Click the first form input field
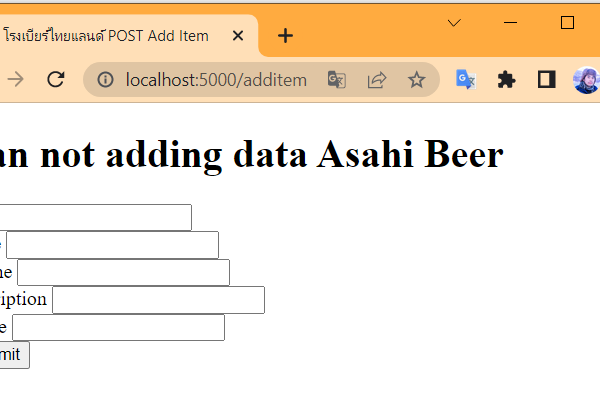 click(95, 217)
